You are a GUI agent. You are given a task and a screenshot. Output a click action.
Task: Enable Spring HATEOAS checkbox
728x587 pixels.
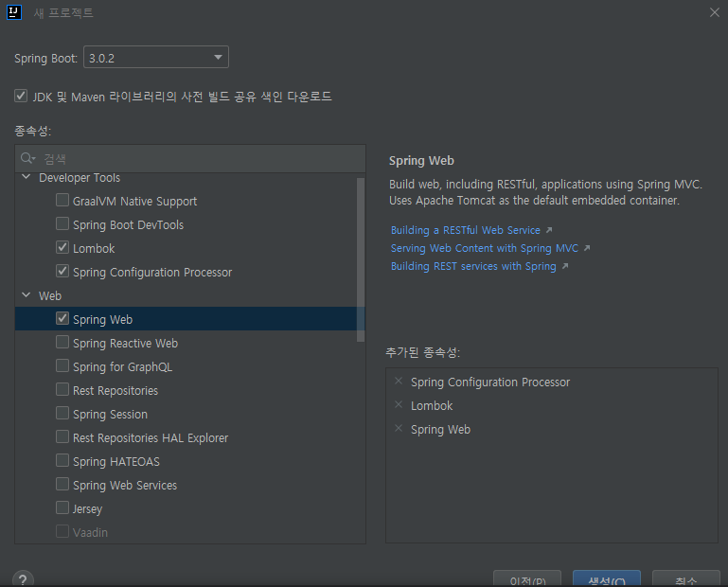(62, 461)
